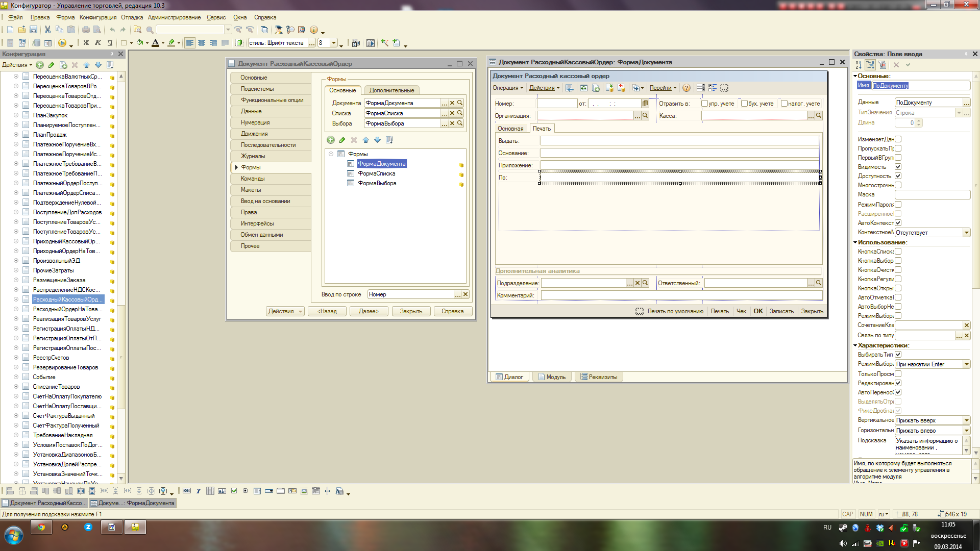Image resolution: width=980 pixels, height=551 pixels.
Task: Open the Конфигурация menu
Action: (98, 17)
